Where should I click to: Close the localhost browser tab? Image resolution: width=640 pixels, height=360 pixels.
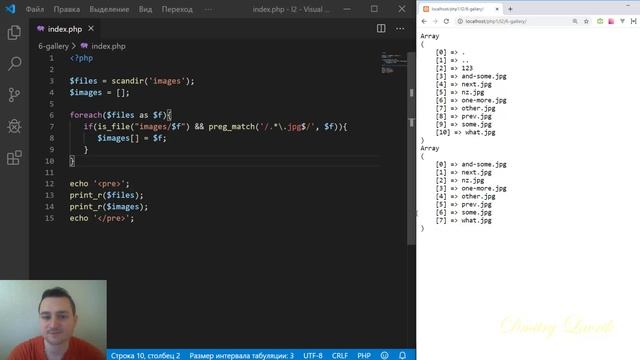click(x=497, y=9)
